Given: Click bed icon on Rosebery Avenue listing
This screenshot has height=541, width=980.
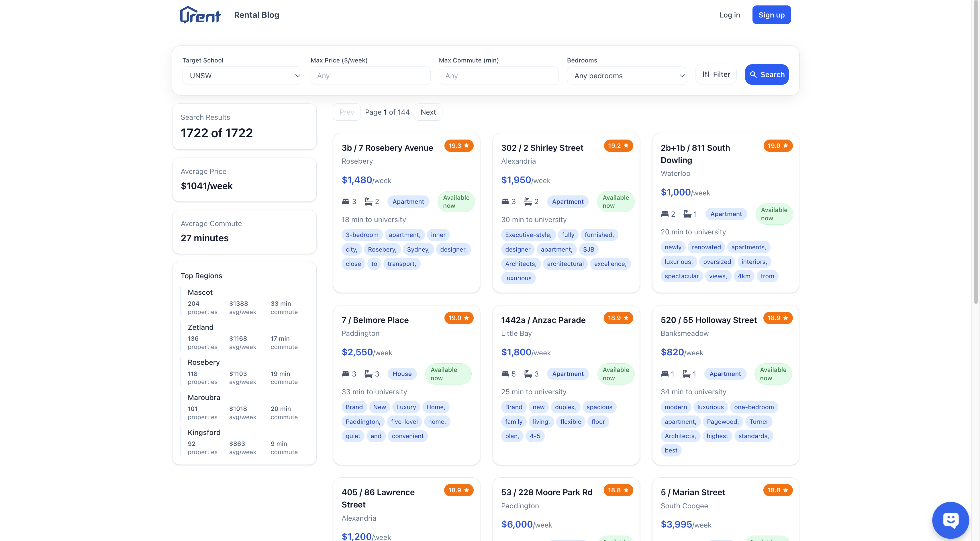Looking at the screenshot, I should (345, 202).
